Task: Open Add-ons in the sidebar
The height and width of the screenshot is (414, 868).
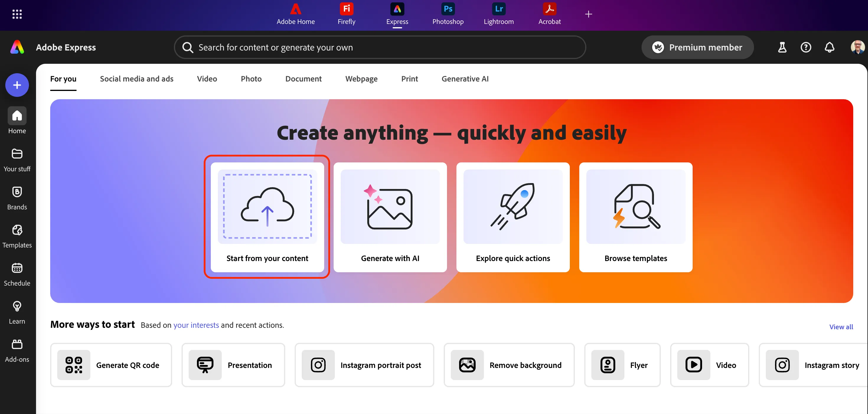Action: click(17, 351)
